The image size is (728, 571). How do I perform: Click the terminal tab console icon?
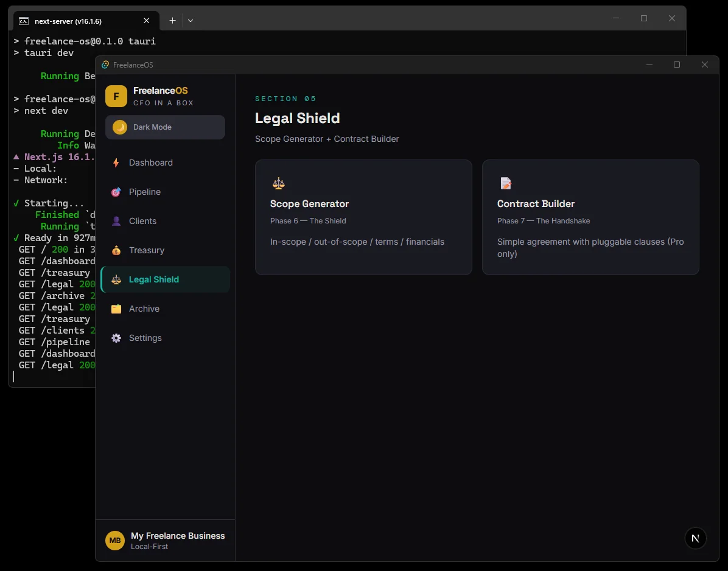pos(24,21)
